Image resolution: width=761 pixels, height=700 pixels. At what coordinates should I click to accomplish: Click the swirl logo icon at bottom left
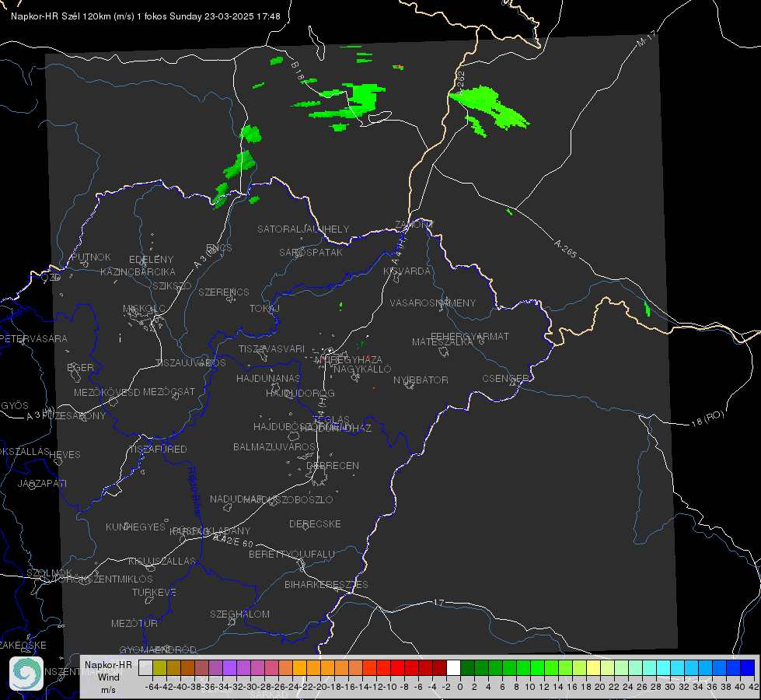pos(26,674)
